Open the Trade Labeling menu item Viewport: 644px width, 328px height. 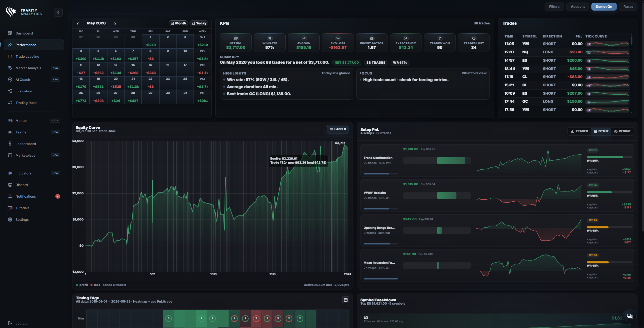tap(34, 56)
